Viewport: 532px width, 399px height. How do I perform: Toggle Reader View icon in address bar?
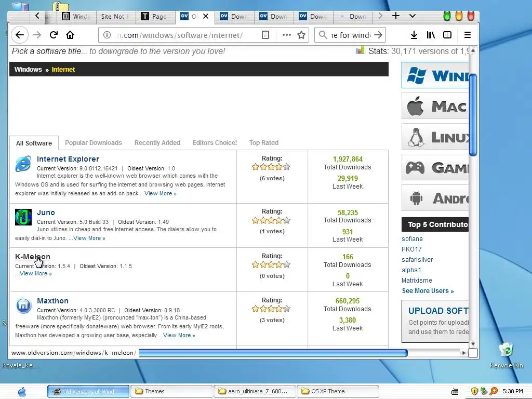tap(265, 35)
